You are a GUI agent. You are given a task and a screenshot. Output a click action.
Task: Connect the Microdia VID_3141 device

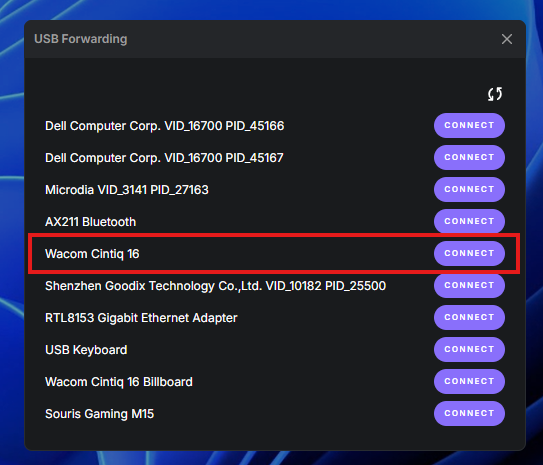(469, 189)
